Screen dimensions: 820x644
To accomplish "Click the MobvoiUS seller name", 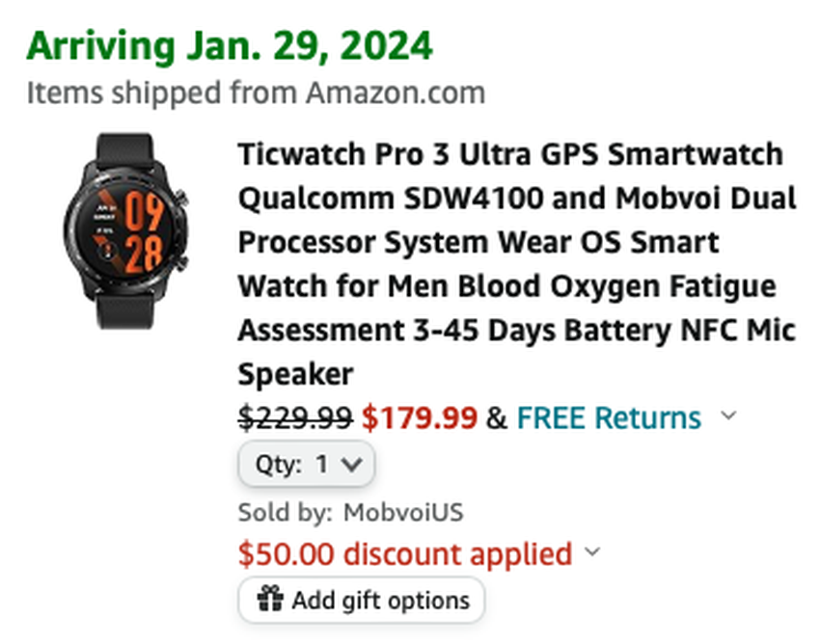I will coord(402,512).
